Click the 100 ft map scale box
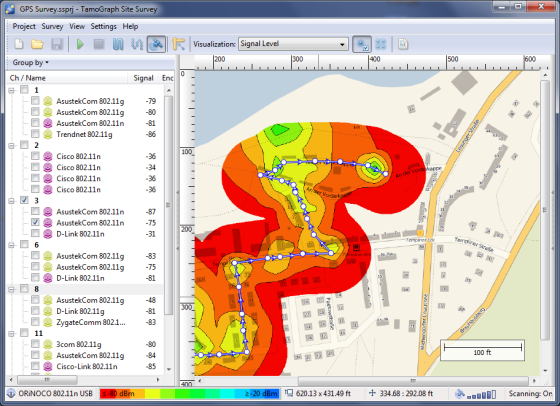This screenshot has width=560, height=406. point(482,350)
